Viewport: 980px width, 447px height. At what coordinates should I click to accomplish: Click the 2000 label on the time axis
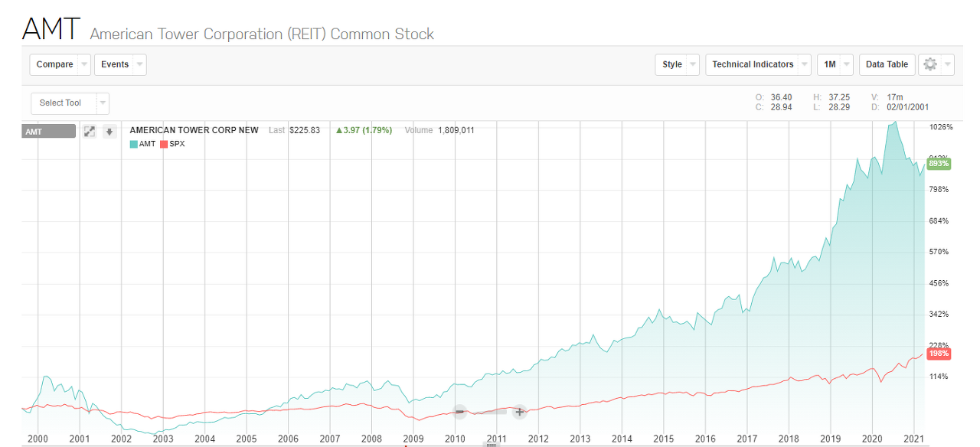pyautogui.click(x=38, y=439)
